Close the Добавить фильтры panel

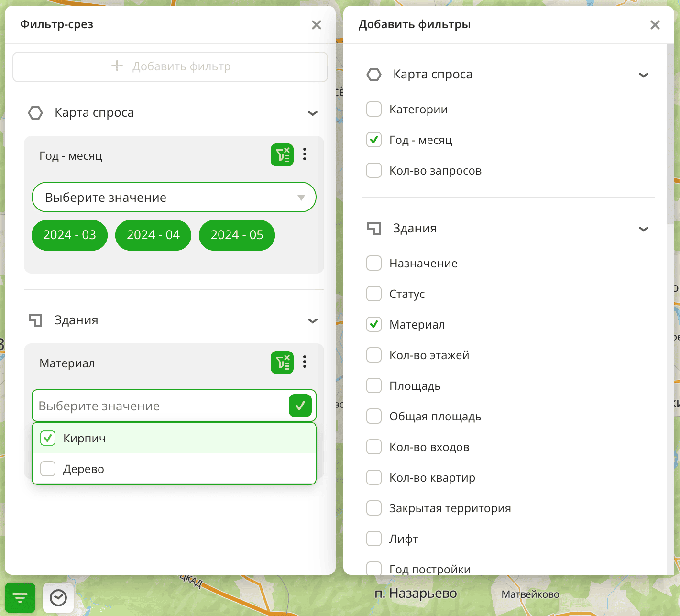point(655,25)
